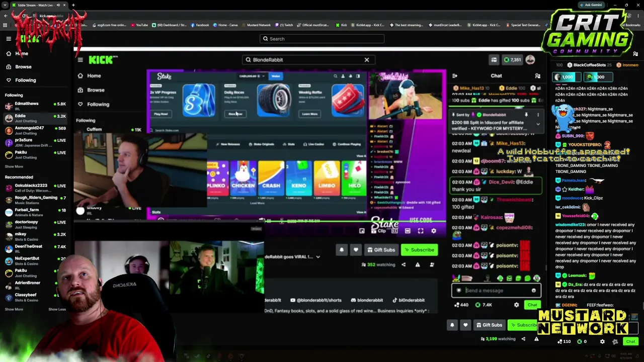This screenshot has height=362, width=644.
Task: Open outer chat settings gear beside green Chat button
Action: 602,341
